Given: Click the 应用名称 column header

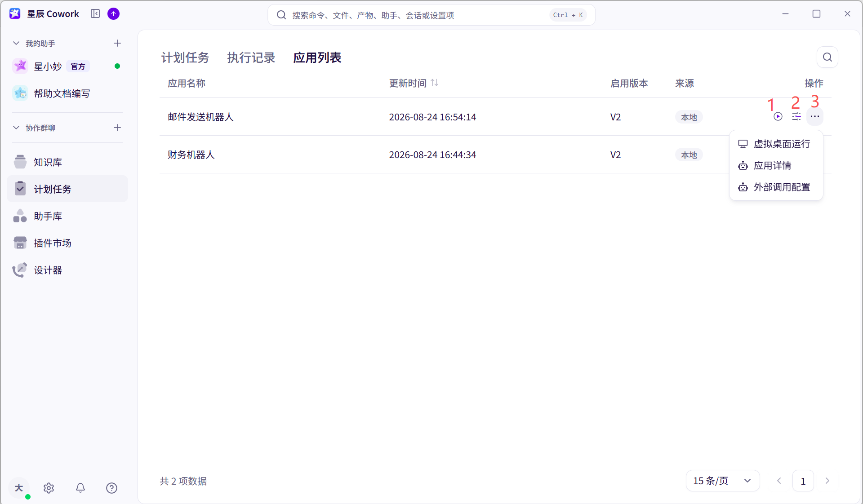Looking at the screenshot, I should pos(187,83).
